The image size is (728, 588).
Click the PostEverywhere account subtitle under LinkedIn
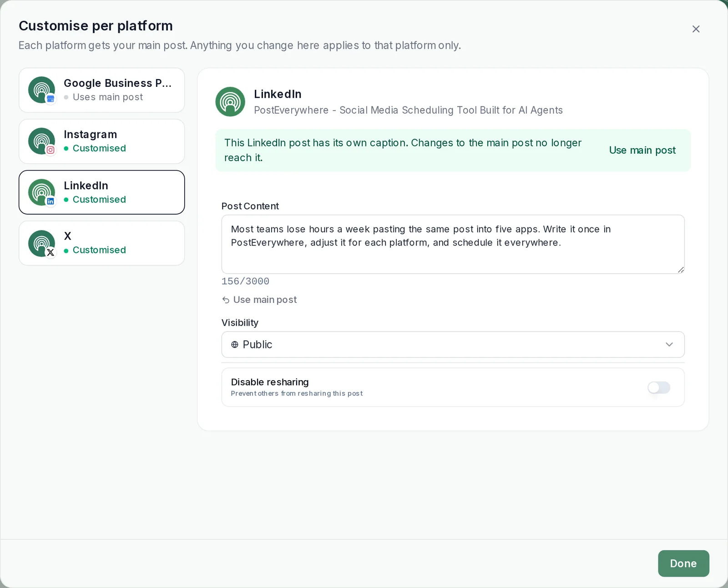click(x=408, y=110)
